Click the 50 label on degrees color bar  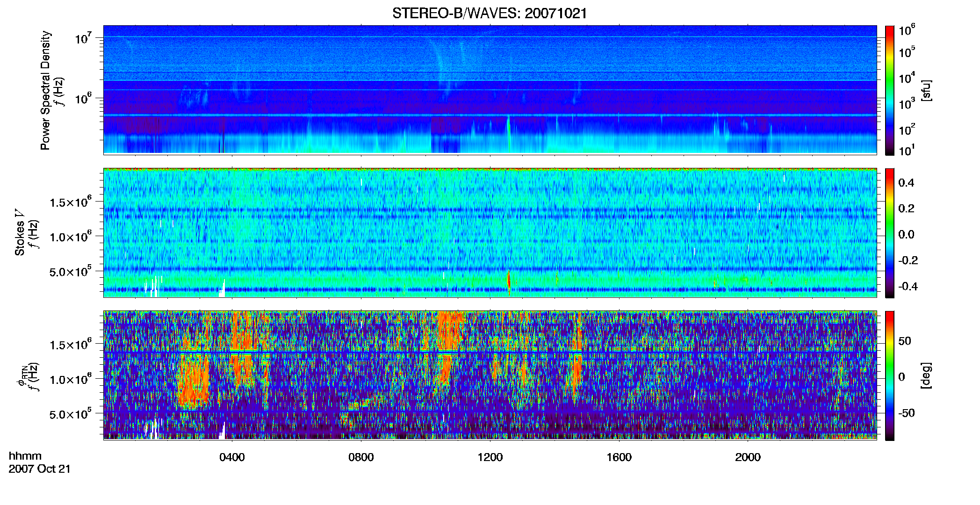coord(905,341)
